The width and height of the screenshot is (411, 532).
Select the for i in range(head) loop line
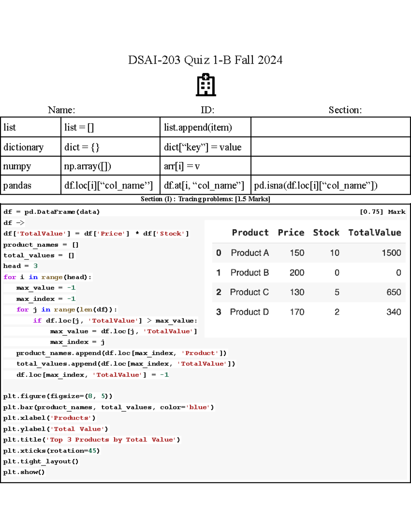(46, 277)
